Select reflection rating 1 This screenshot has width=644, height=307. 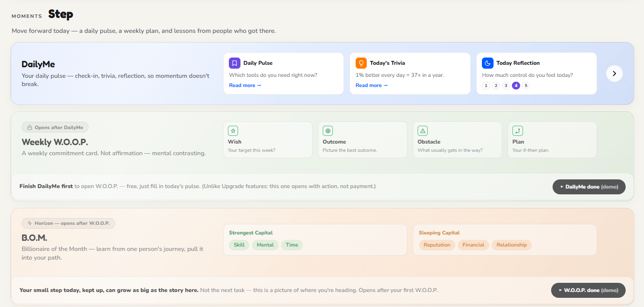(486, 86)
